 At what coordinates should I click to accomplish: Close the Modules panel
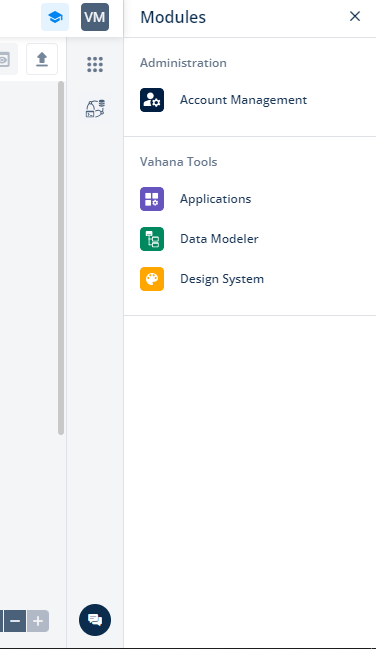[x=355, y=16]
